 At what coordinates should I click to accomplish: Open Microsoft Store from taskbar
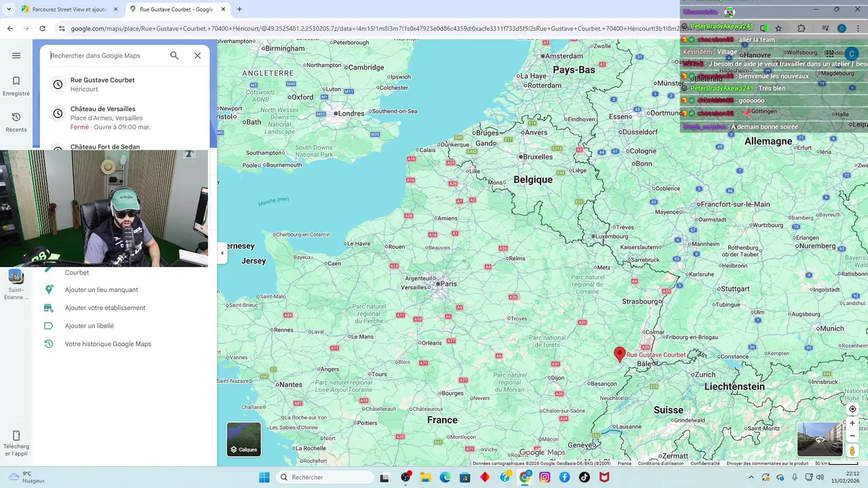pyautogui.click(x=465, y=477)
